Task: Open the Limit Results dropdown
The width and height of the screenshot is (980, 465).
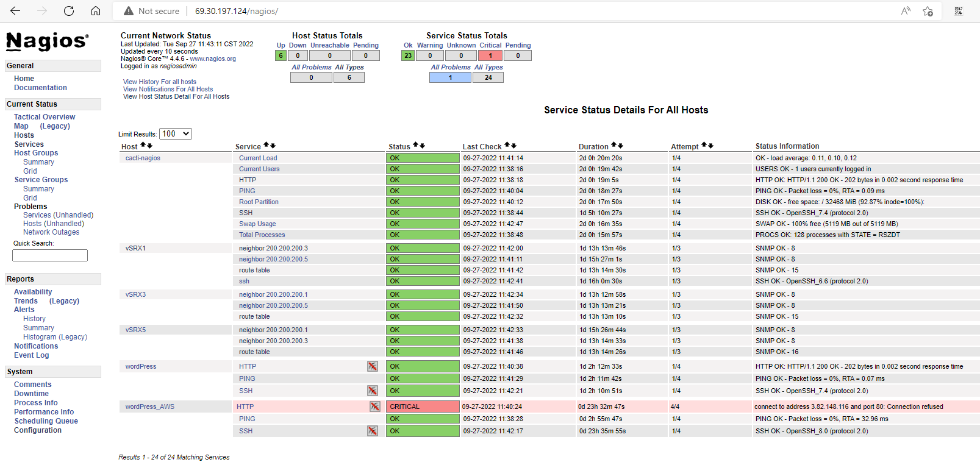Action: (176, 134)
